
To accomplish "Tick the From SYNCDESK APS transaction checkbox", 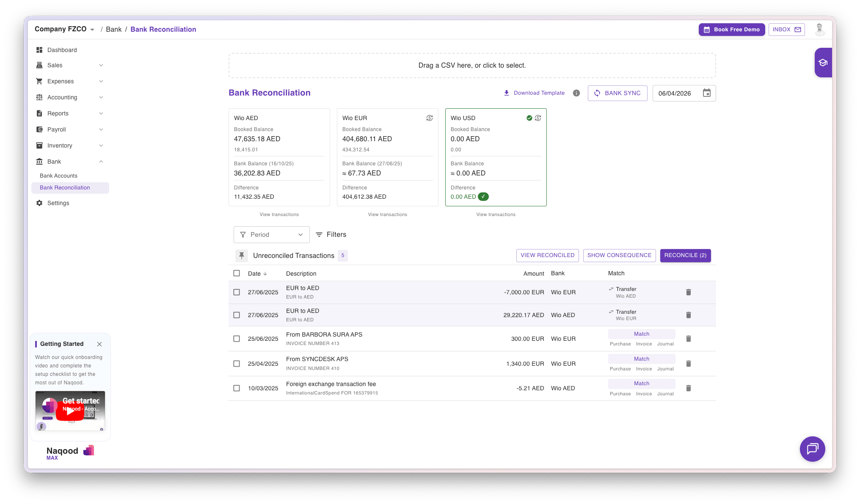I will pos(237,364).
